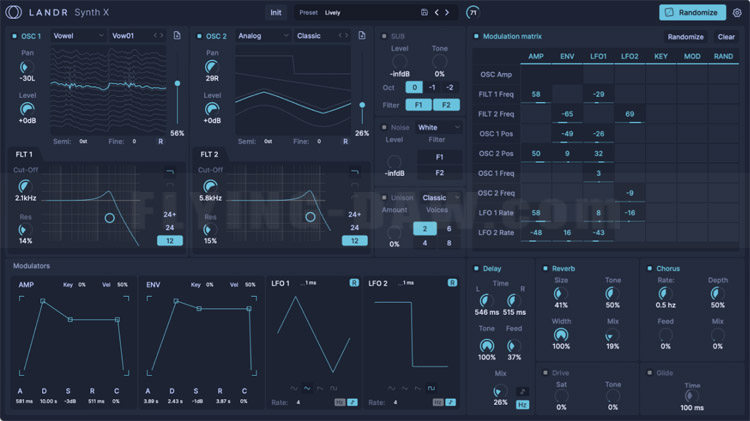Set Unison voices to 6

pos(449,228)
